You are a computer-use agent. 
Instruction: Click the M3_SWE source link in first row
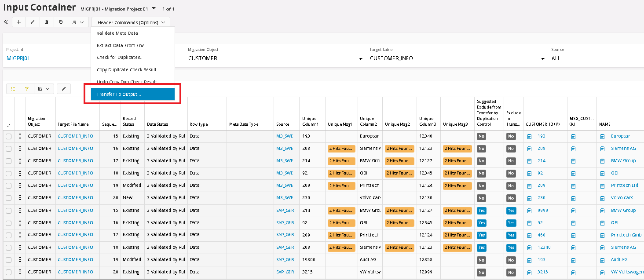(285, 136)
